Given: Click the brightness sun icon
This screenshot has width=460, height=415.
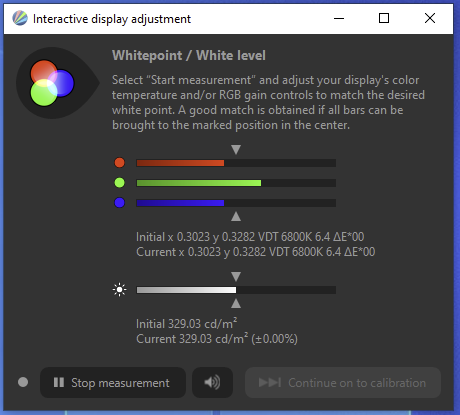Looking at the screenshot, I should click(119, 290).
